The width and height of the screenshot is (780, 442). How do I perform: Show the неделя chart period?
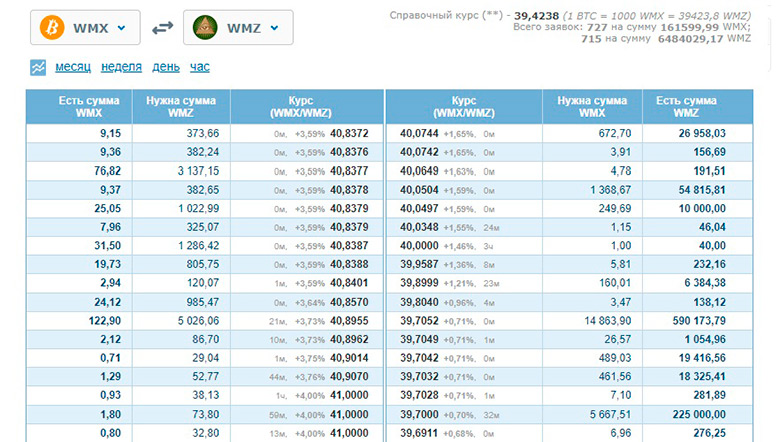[x=121, y=67]
